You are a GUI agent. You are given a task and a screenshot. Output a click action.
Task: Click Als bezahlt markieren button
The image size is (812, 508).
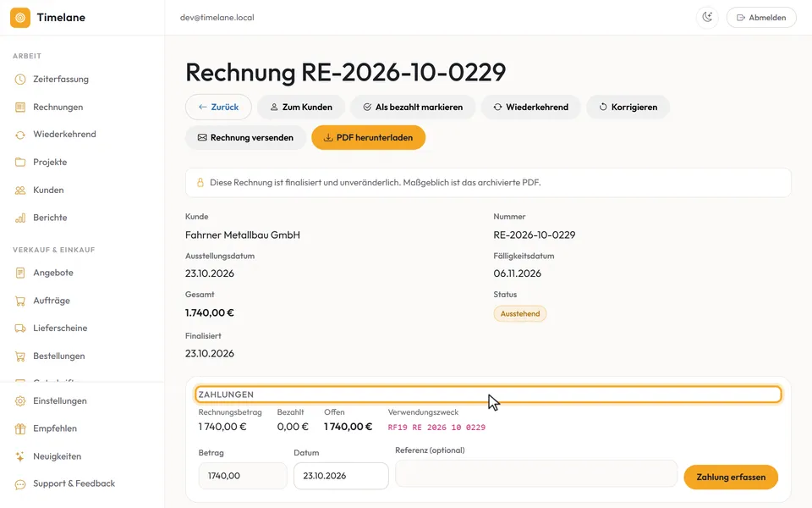pyautogui.click(x=413, y=108)
